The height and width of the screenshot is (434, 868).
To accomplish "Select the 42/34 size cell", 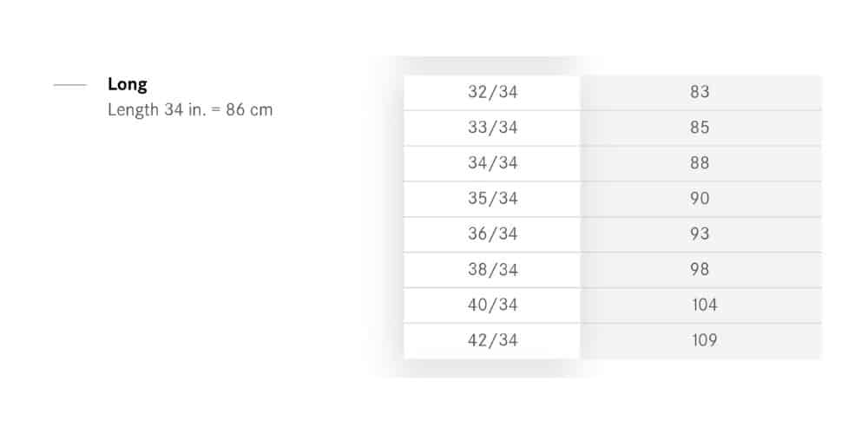I will pos(492,341).
